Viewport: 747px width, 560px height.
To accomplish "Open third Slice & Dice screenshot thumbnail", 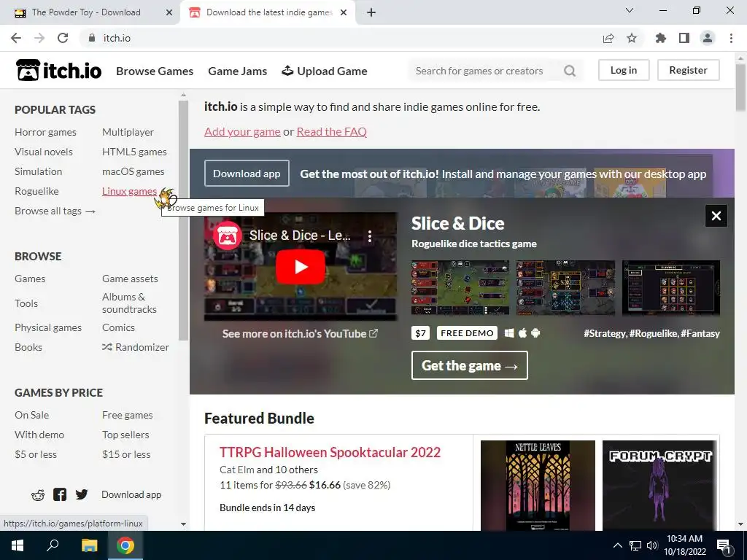I will (671, 287).
